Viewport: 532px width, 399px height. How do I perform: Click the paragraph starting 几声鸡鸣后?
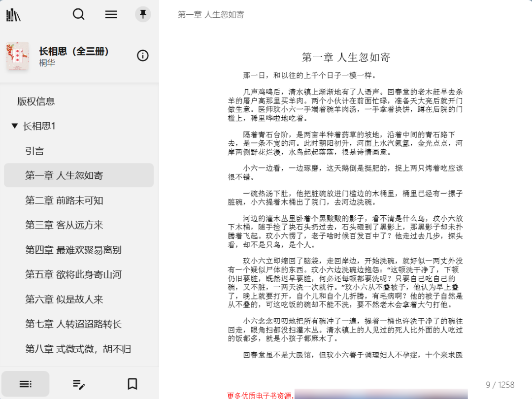coord(345,105)
